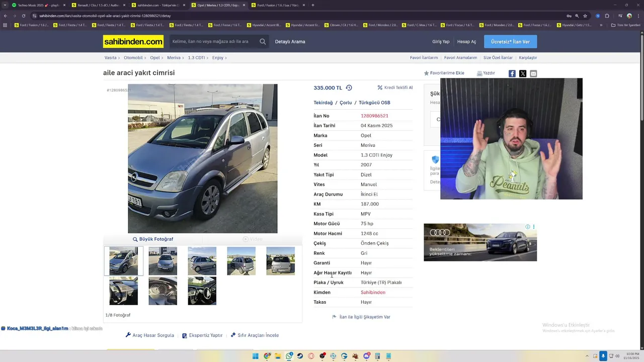Click the Sahibinden seller link
Viewport: 644px width, 362px height.
coord(373,292)
